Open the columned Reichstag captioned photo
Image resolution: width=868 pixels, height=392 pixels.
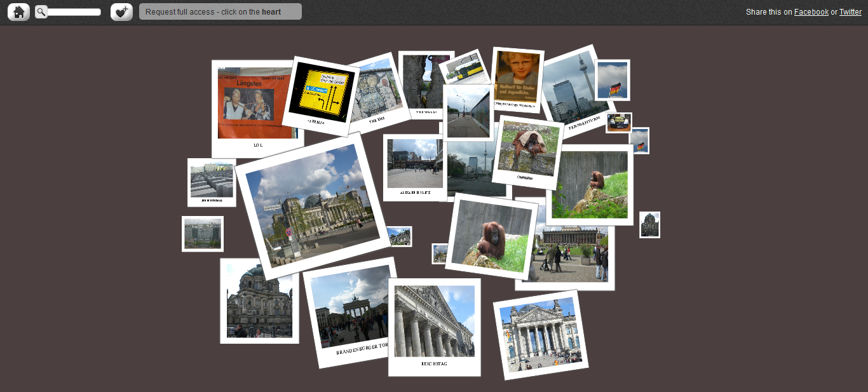click(x=434, y=324)
